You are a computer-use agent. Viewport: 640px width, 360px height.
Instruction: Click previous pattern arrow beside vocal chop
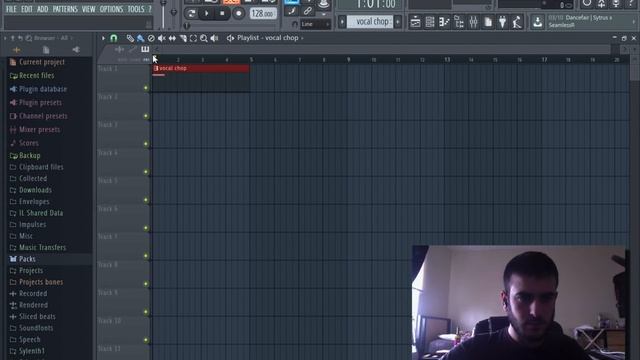click(342, 22)
